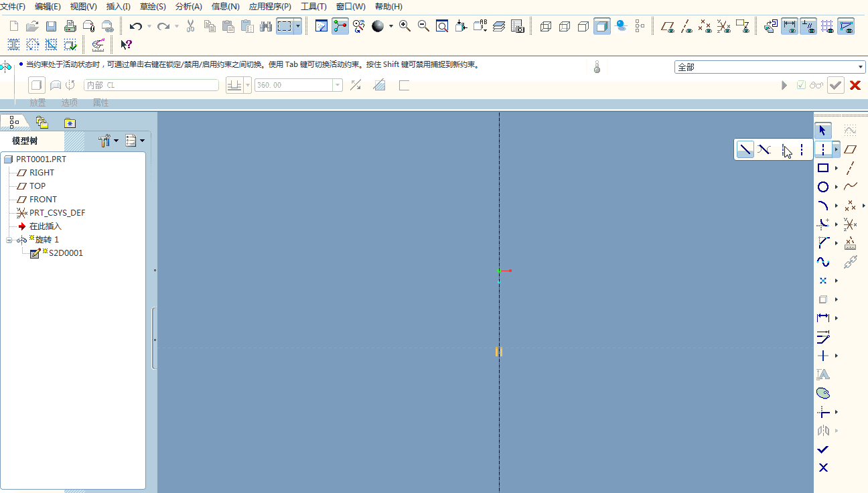Open the 分析(A) menu
Image resolution: width=868 pixels, height=493 pixels.
(189, 7)
